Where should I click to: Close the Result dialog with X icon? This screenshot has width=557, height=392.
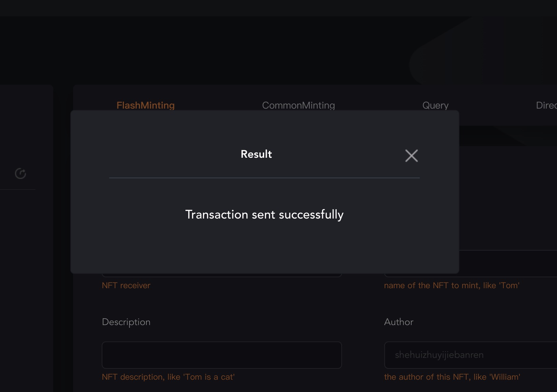click(x=411, y=156)
